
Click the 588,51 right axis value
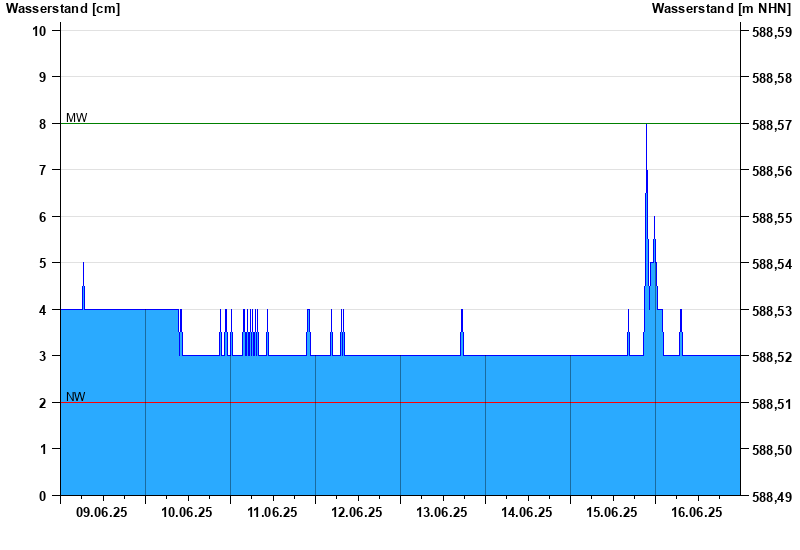coord(772,404)
